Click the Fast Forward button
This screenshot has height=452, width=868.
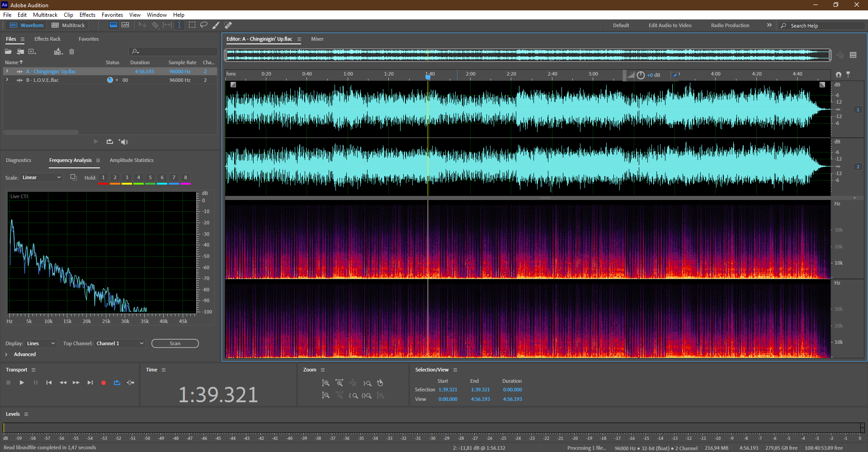(x=76, y=383)
